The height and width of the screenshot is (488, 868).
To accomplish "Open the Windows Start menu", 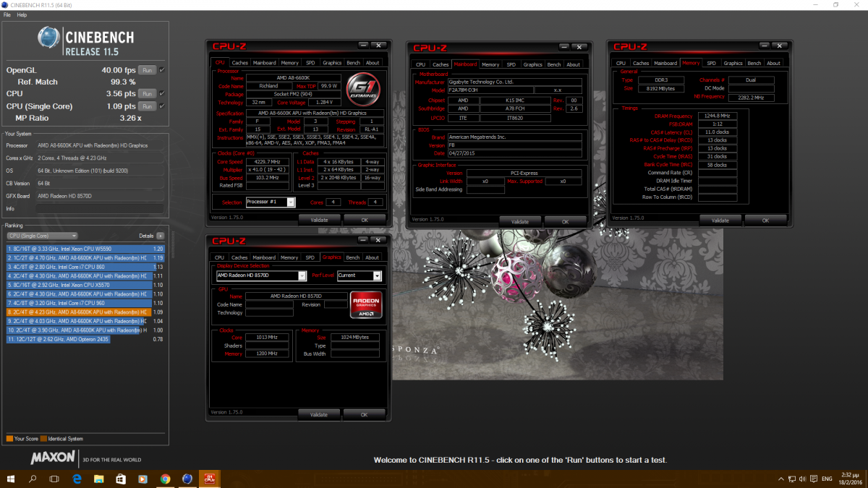I will 12,479.
